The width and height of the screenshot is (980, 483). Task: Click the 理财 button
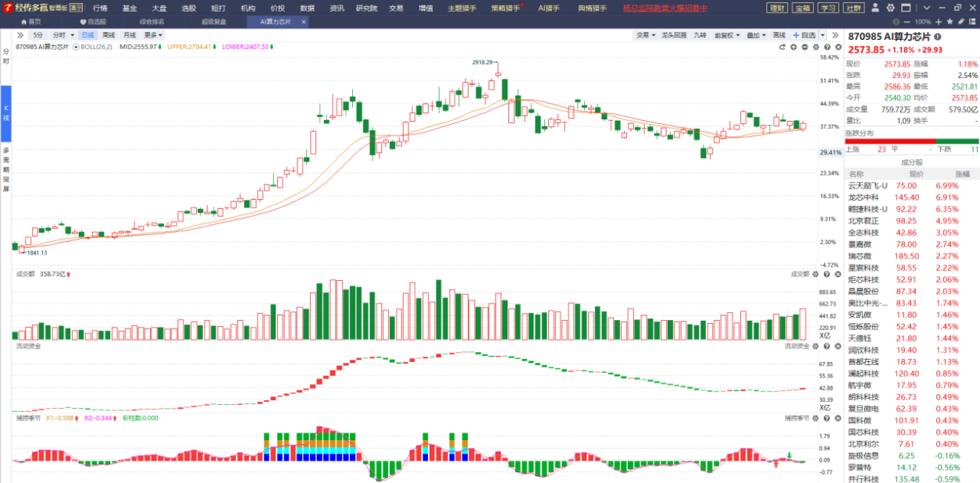click(777, 8)
